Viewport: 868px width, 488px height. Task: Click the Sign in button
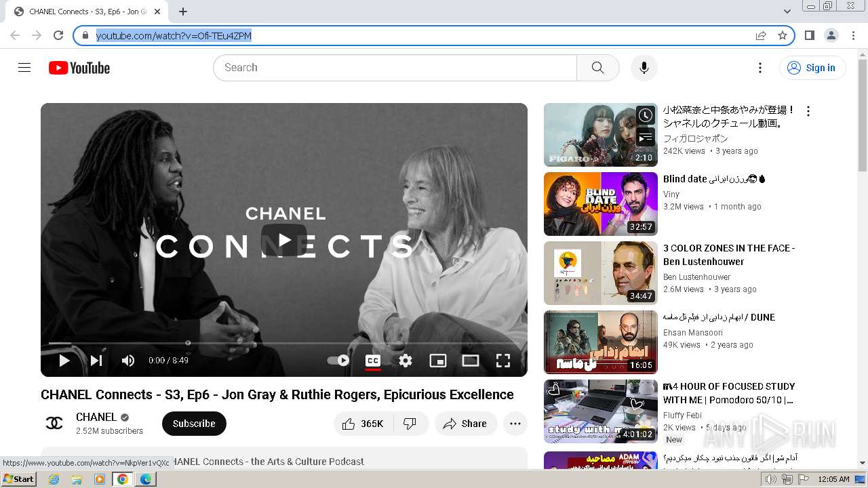click(x=812, y=68)
